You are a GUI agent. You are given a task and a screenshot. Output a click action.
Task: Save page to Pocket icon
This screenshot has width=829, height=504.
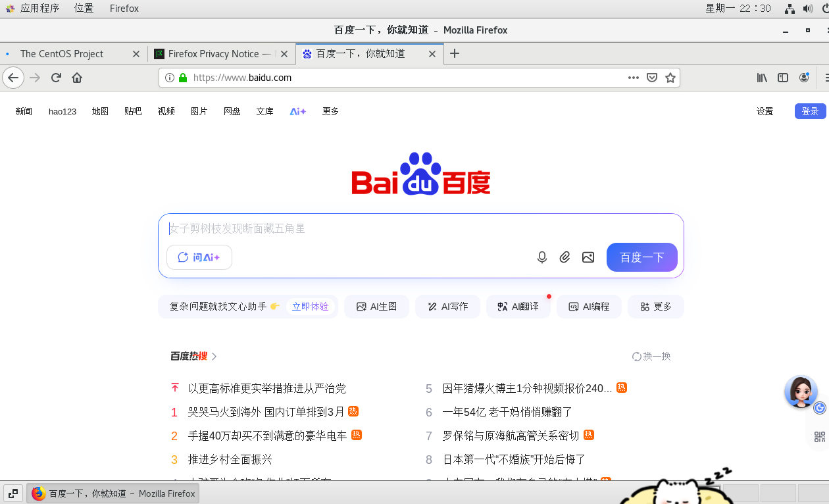click(652, 78)
